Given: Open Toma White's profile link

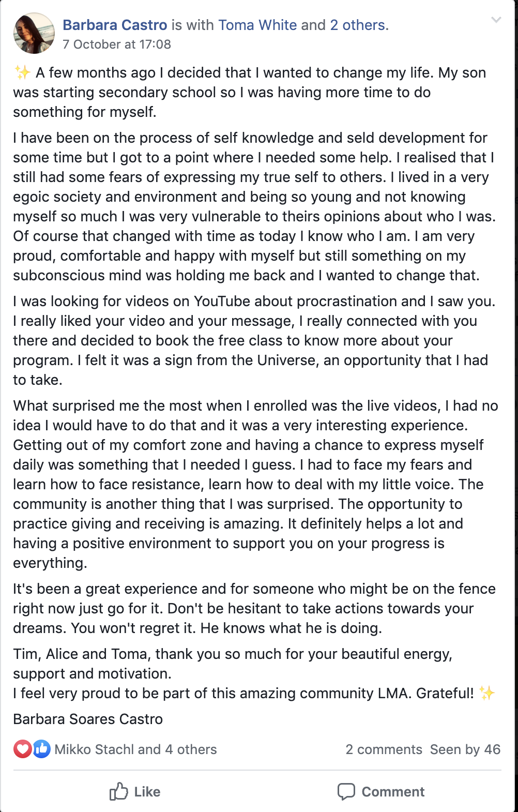Looking at the screenshot, I should 257,25.
